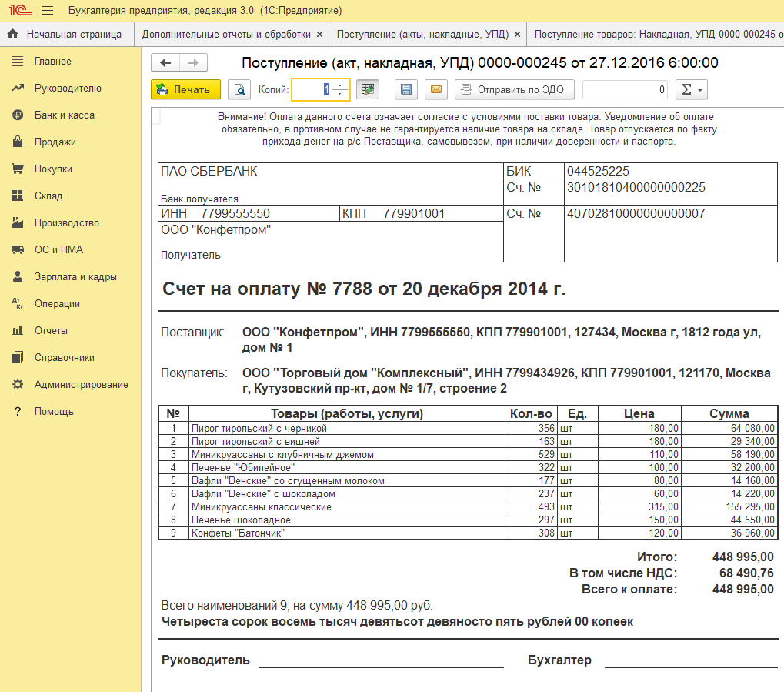Click the Производство factory icon
The width and height of the screenshot is (784, 692).
tap(18, 223)
